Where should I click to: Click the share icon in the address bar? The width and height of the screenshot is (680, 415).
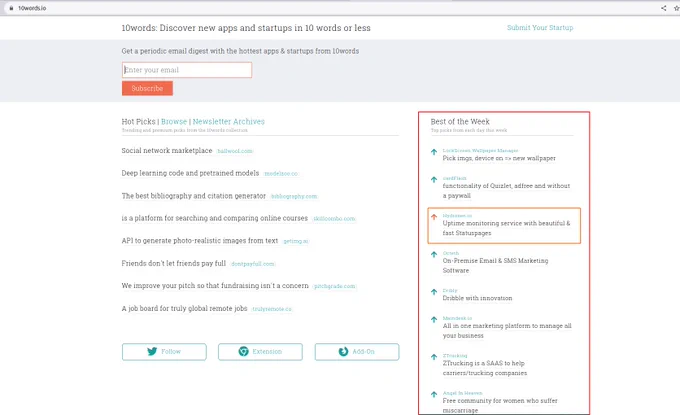point(664,8)
